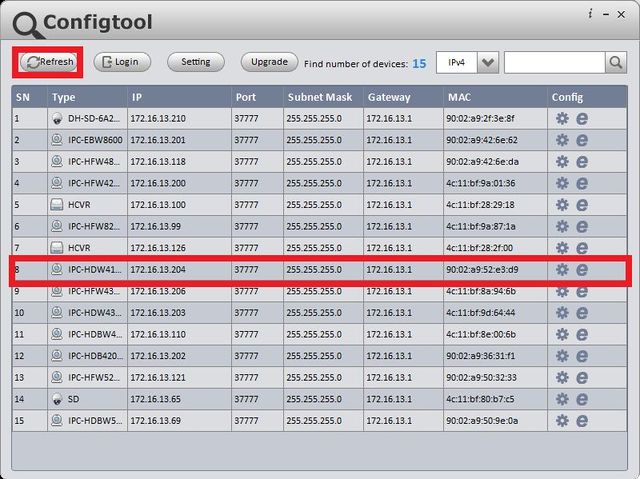The width and height of the screenshot is (640, 479).
Task: Select device type IPC-HFW82...
Action: [x=94, y=226]
